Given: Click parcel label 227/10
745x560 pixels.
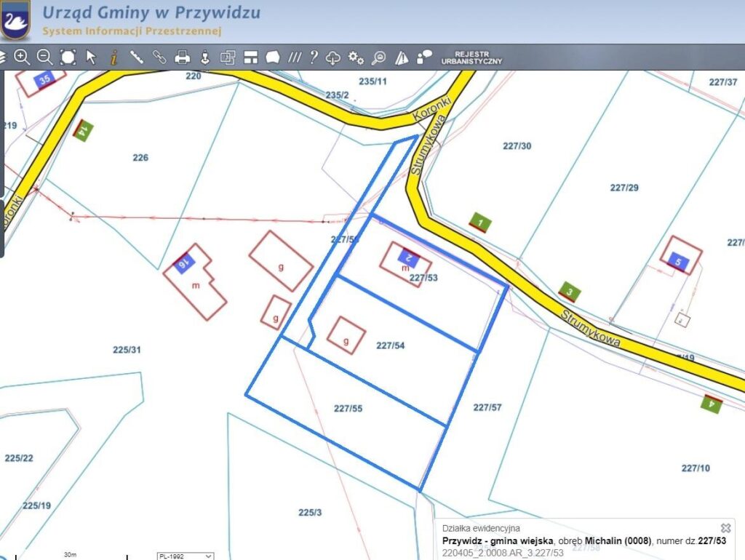Looking at the screenshot, I should pos(696,468).
